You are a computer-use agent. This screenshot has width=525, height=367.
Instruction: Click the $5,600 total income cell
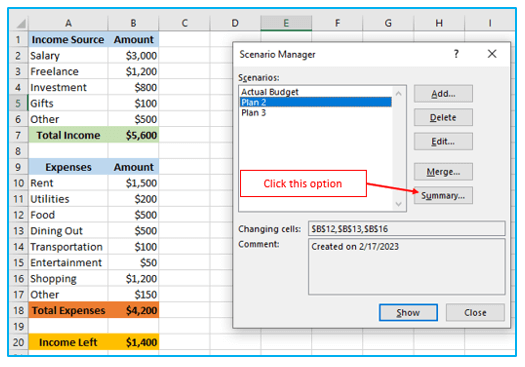[133, 135]
